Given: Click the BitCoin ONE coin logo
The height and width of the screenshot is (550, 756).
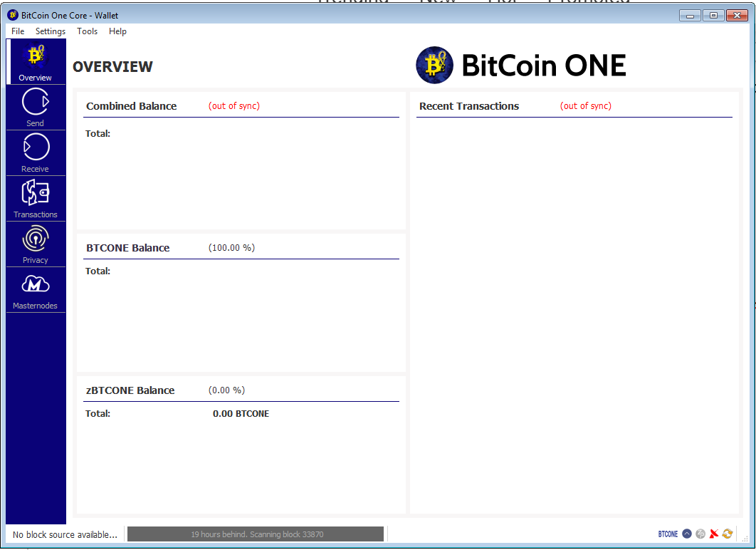Looking at the screenshot, I should [434, 65].
